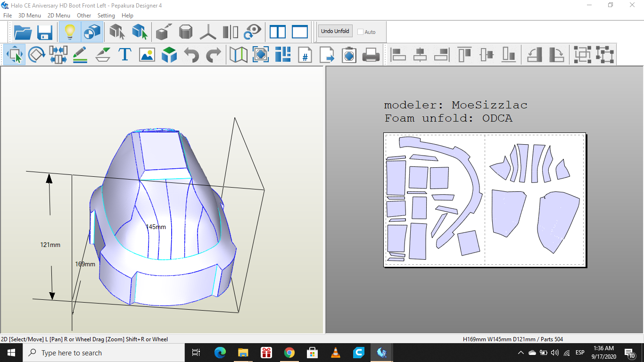644x362 pixels.
Task: Click the Undo Unfold button
Action: coord(335,32)
